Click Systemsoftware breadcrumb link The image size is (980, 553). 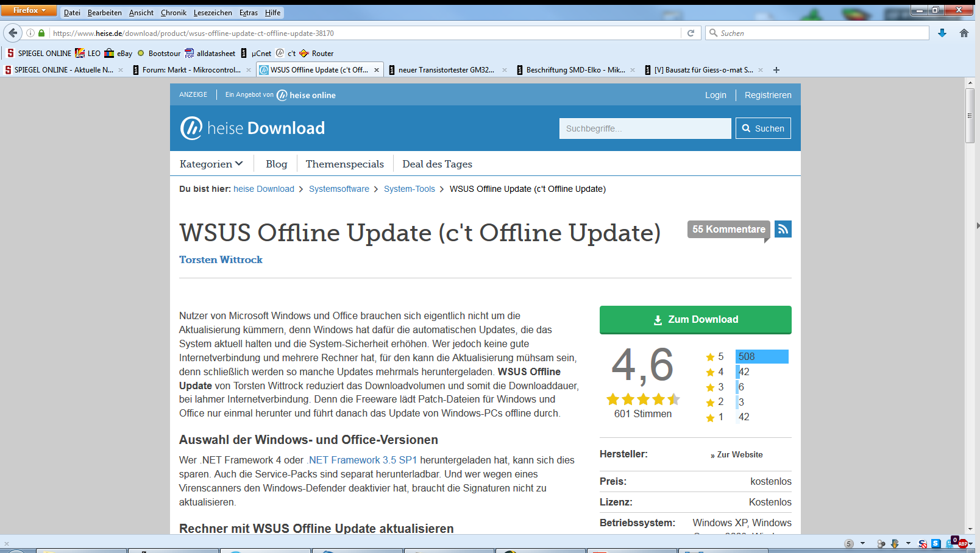tap(339, 189)
